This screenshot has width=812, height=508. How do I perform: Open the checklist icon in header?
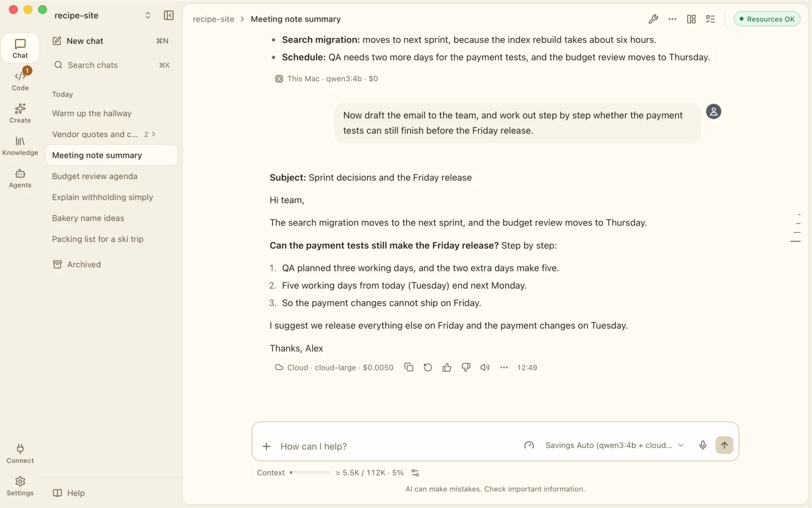point(710,19)
